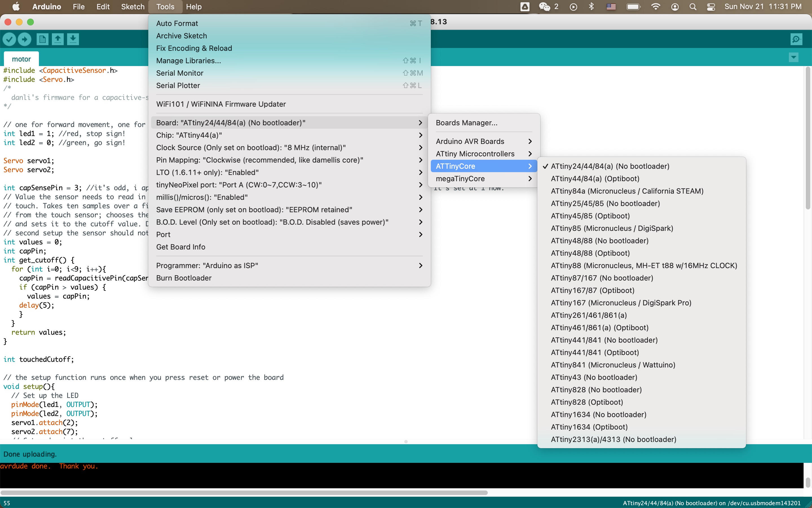Click the battery status icon

click(x=634, y=7)
